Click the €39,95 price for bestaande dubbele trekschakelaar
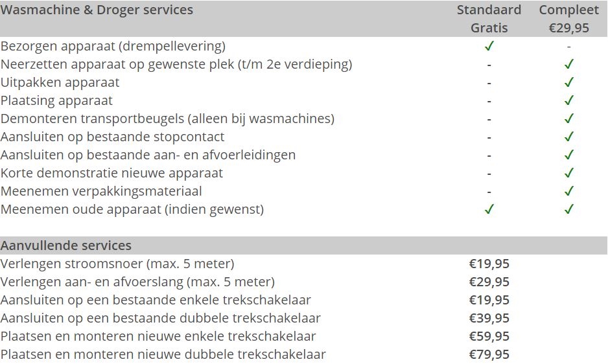 pos(489,318)
